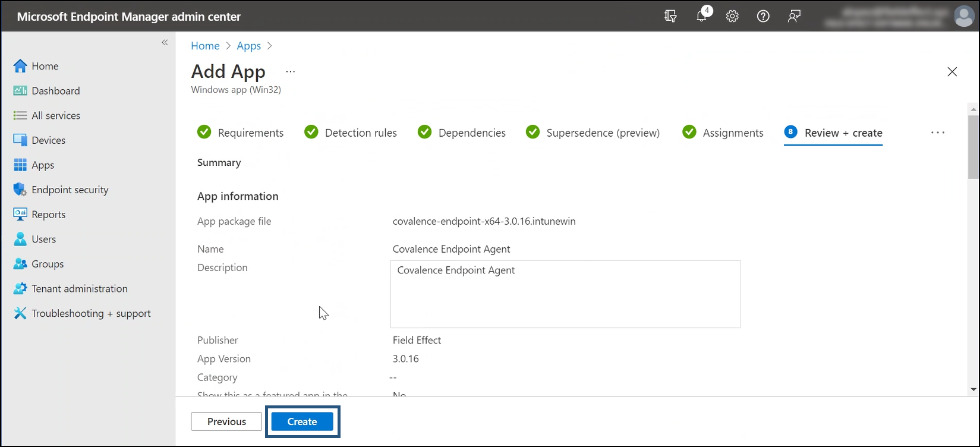Show more wizard steps via ellipsis
The height and width of the screenshot is (447, 980).
point(938,133)
